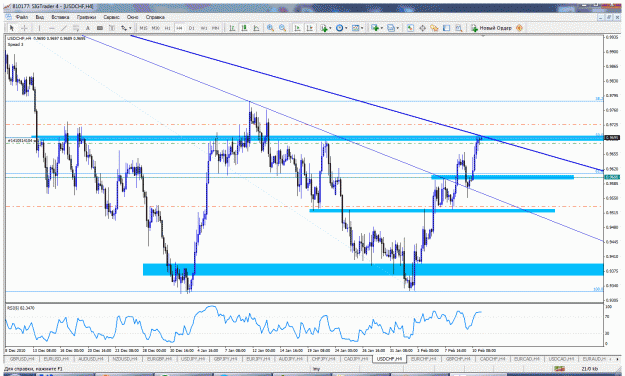Screen dimensions: 625x376
Task: Toggle chart auto scroll
Action: coord(297,28)
